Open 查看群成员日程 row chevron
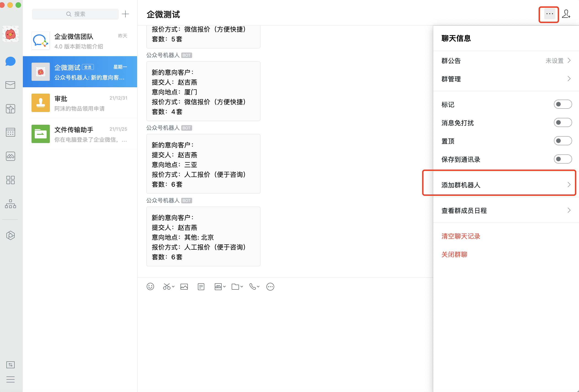 point(569,210)
